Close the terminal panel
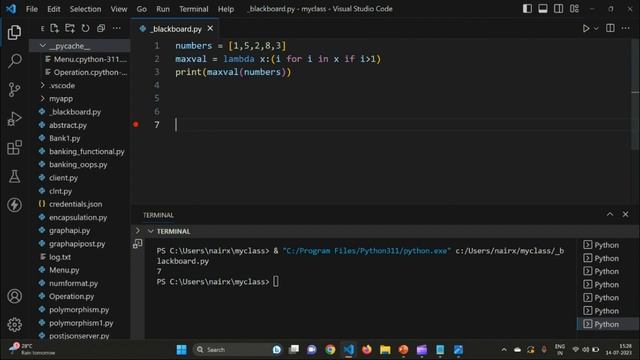 pos(625,214)
